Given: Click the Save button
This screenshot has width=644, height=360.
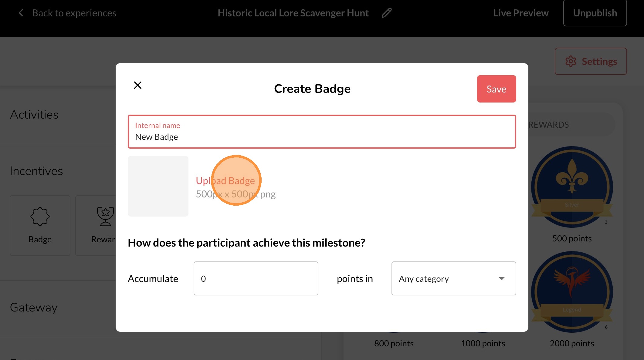Looking at the screenshot, I should [x=496, y=89].
